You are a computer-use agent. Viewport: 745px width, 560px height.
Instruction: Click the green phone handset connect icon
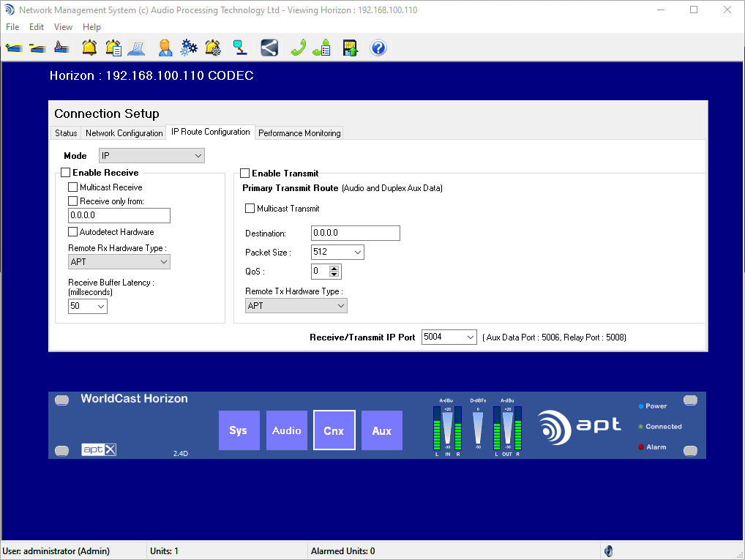click(x=299, y=48)
